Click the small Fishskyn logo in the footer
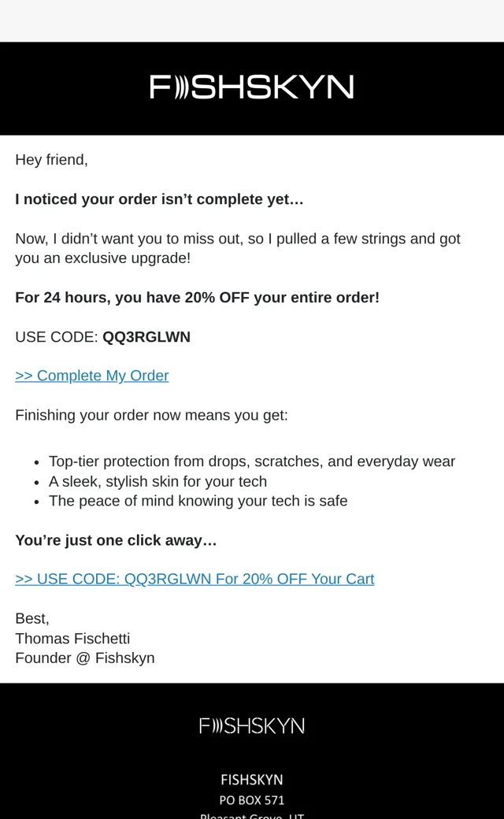The image size is (504, 819). pos(252,726)
